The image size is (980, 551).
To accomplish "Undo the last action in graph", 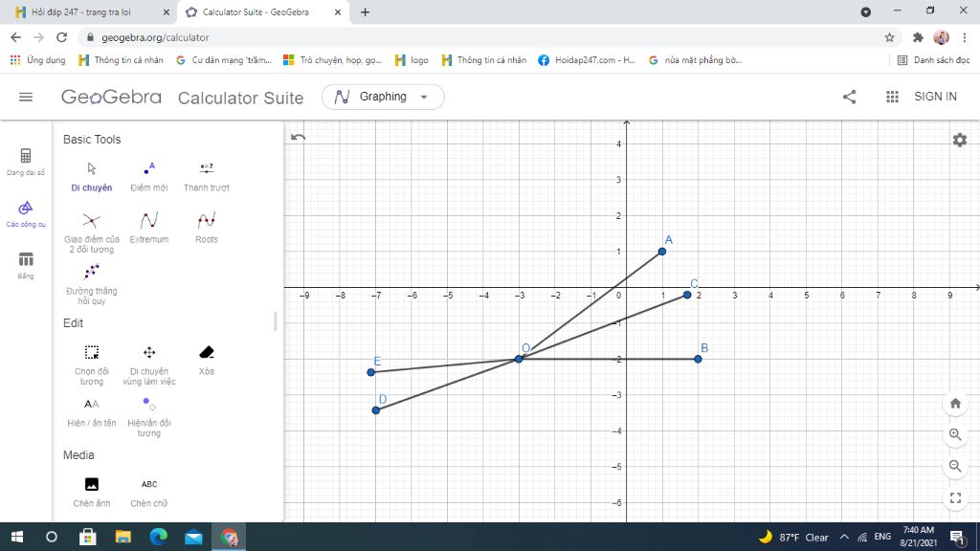I will (299, 137).
